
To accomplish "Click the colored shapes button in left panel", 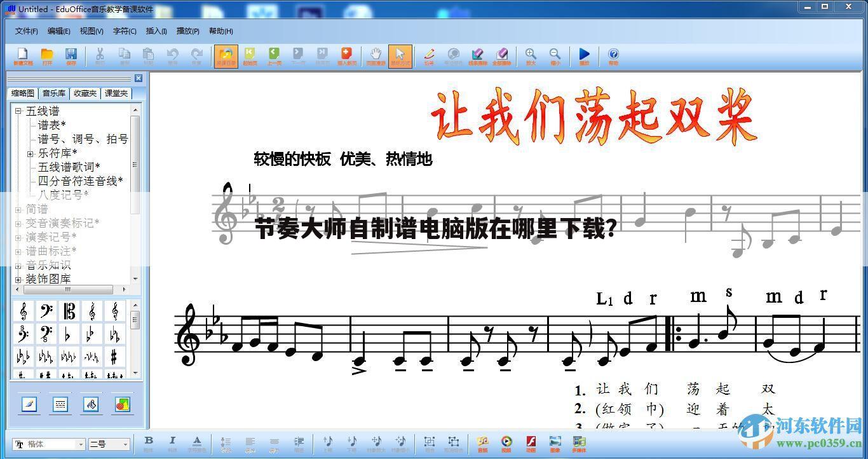I will click(122, 404).
